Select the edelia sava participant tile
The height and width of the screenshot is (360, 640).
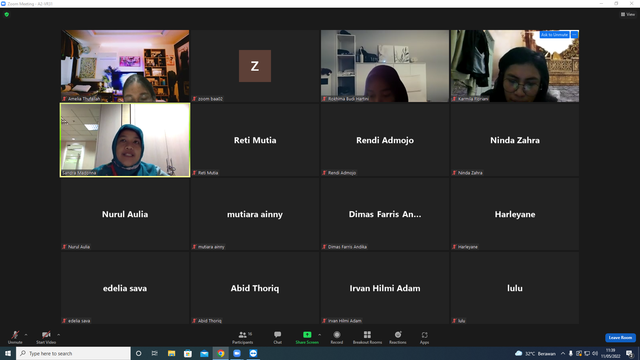tap(125, 288)
